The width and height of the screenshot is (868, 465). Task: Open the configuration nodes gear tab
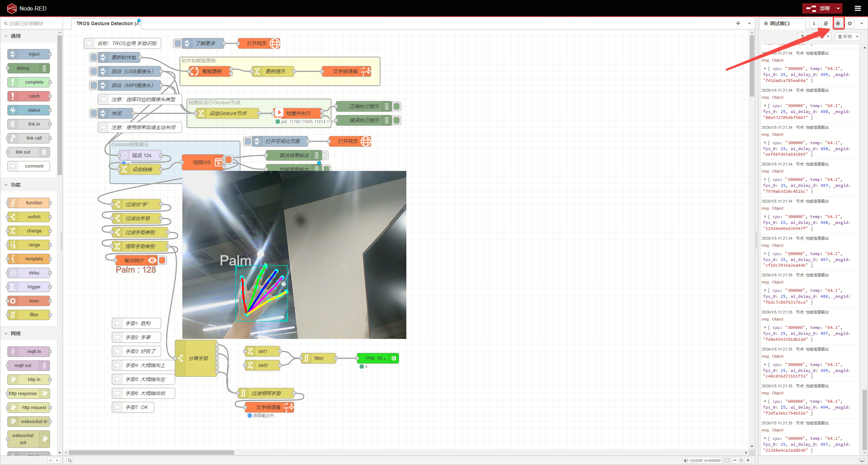(x=850, y=23)
